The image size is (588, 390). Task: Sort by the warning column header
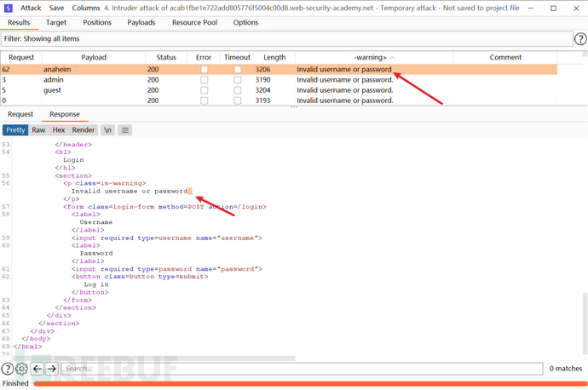tap(371, 57)
